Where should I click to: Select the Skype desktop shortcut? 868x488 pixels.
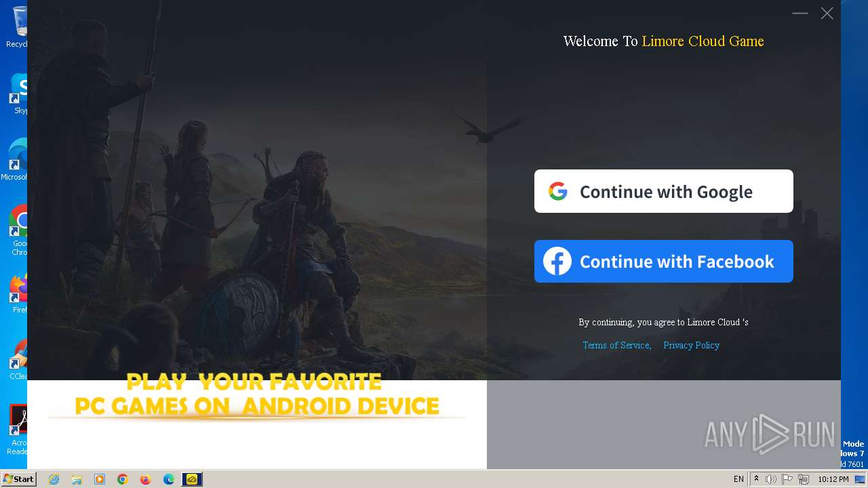coord(18,94)
